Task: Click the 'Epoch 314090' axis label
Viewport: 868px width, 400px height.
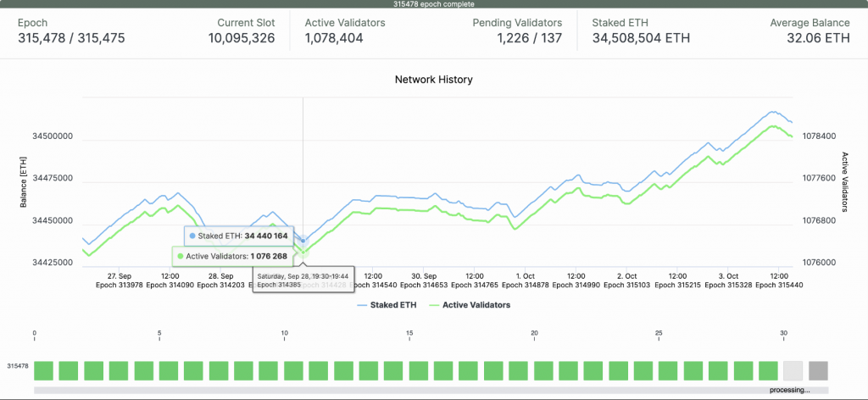Action: pyautogui.click(x=170, y=285)
